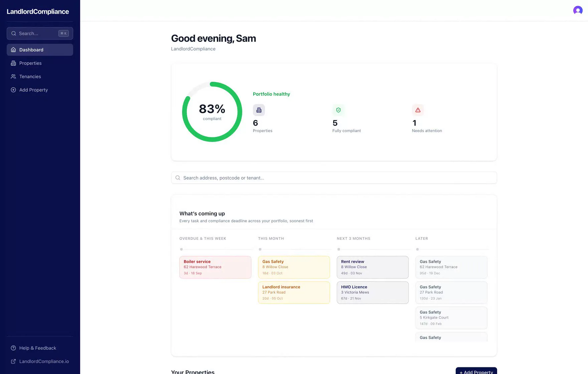Click the 'LATER' column header

422,238
